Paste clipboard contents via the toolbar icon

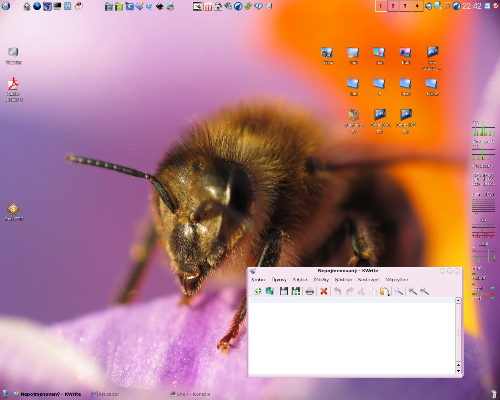pyautogui.click(x=384, y=291)
